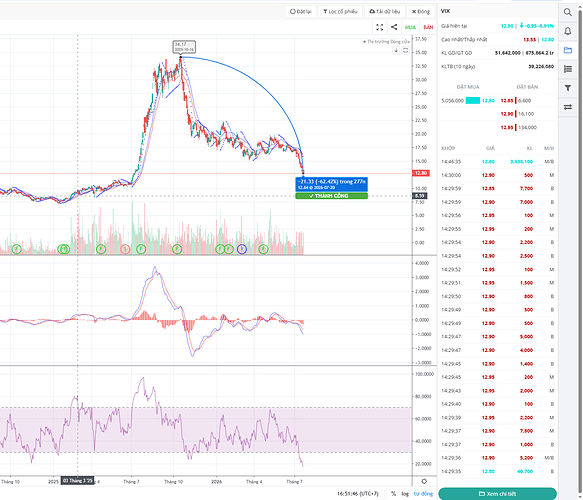The image size is (583, 500).
Task: Click the rightmost green circled marker on volume
Action: click(x=263, y=249)
